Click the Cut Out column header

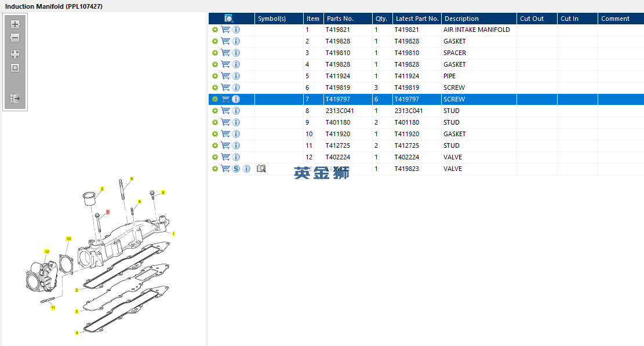coord(537,19)
